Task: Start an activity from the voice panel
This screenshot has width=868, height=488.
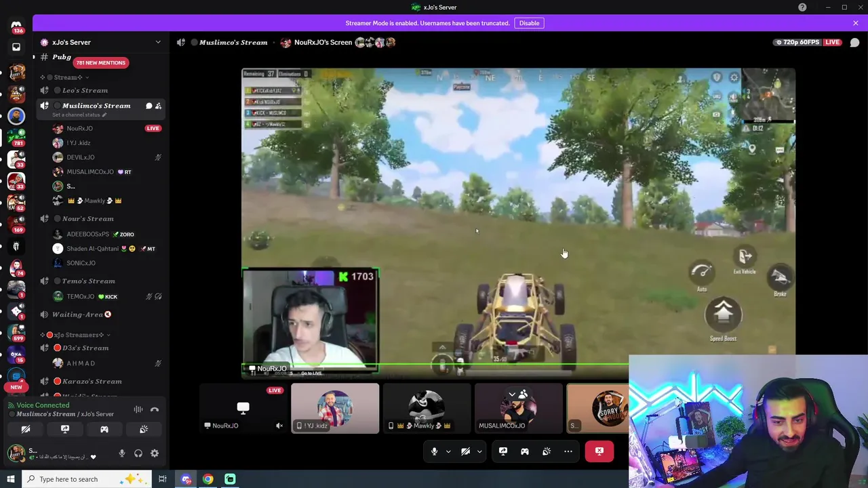Action: 104,429
